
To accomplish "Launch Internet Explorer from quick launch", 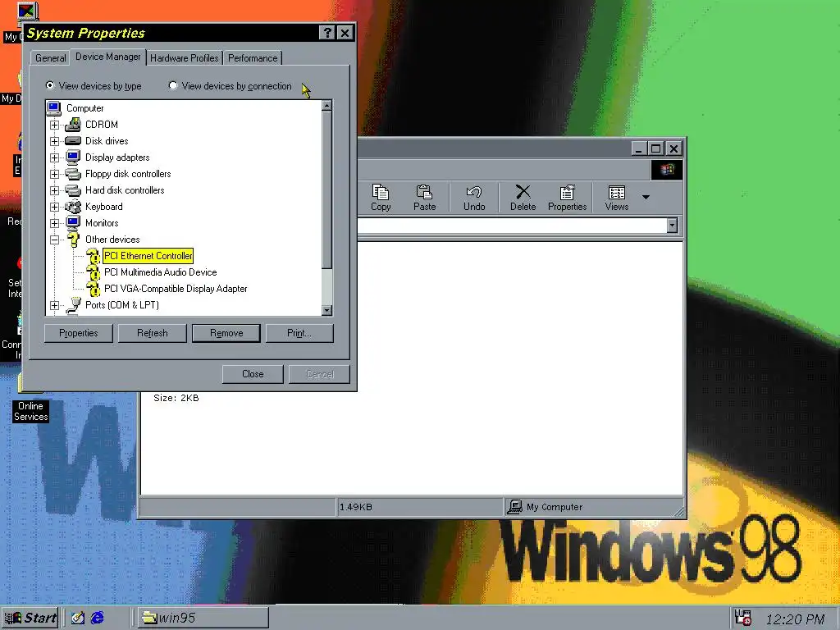I will (98, 618).
